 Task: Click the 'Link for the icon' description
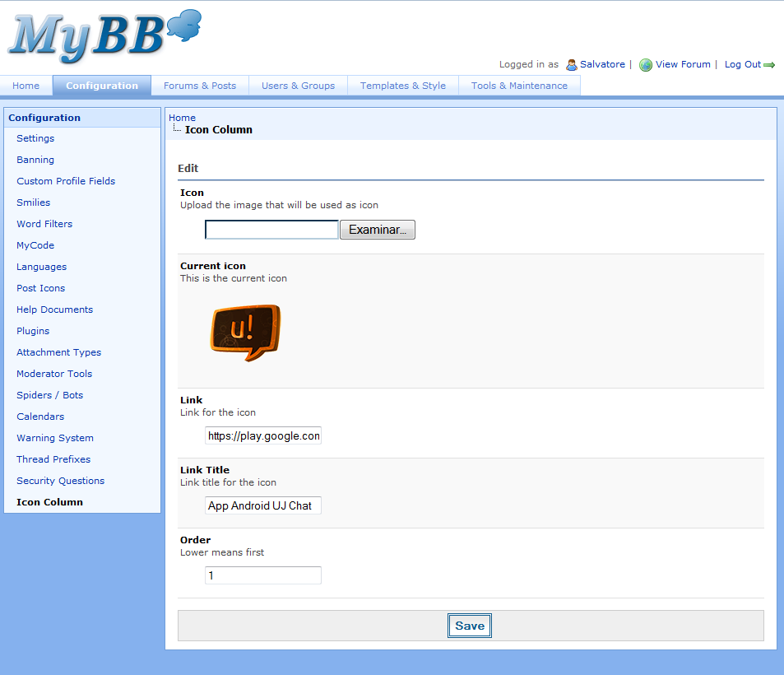(218, 412)
